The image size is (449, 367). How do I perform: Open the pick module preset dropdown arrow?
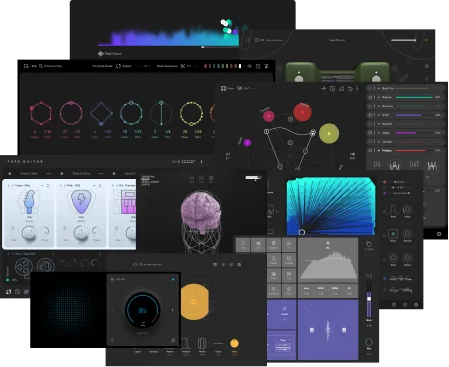click(x=94, y=185)
